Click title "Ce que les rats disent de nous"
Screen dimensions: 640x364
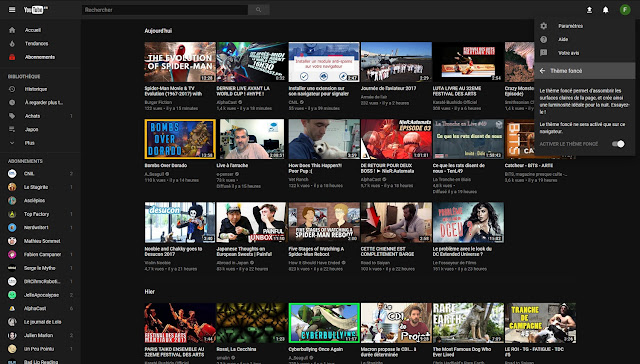(459, 168)
